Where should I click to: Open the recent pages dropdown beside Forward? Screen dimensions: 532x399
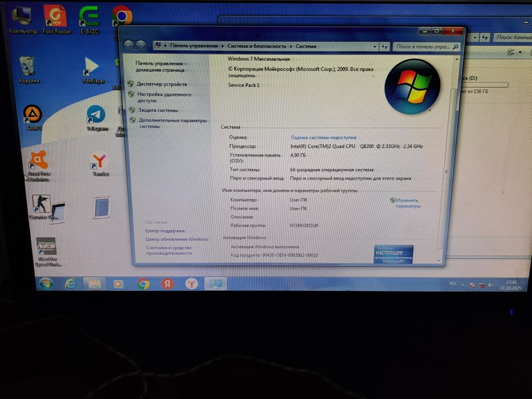click(x=149, y=46)
